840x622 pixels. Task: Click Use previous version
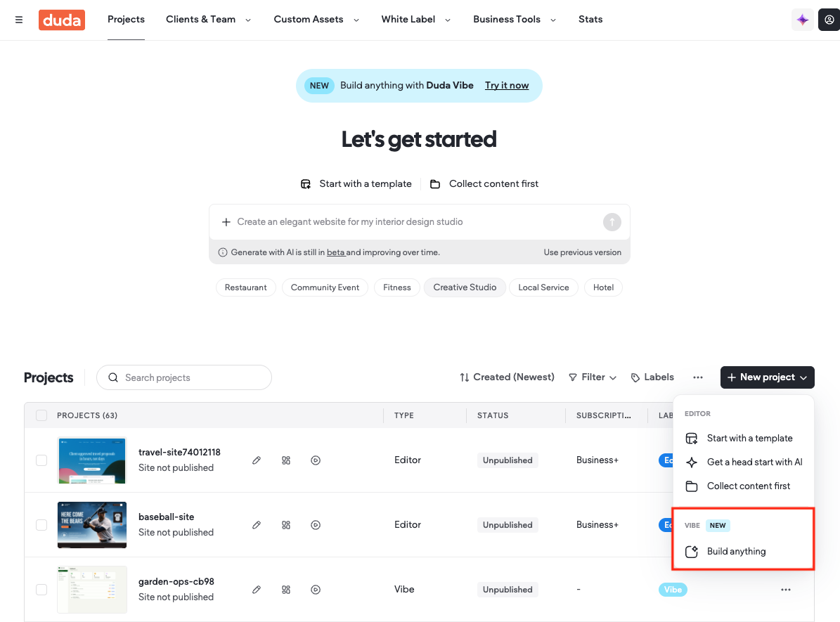click(x=582, y=252)
